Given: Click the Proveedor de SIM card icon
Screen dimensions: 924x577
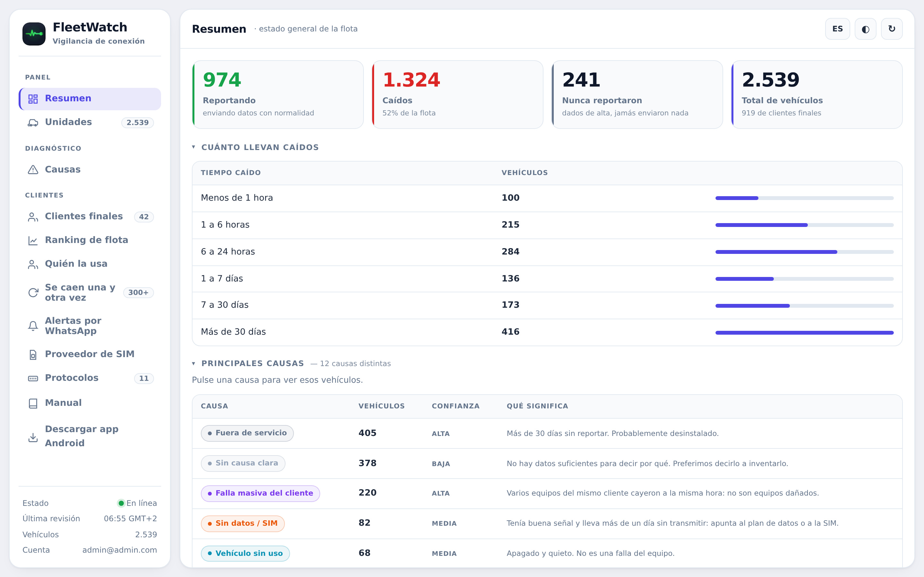Looking at the screenshot, I should click(x=33, y=355).
